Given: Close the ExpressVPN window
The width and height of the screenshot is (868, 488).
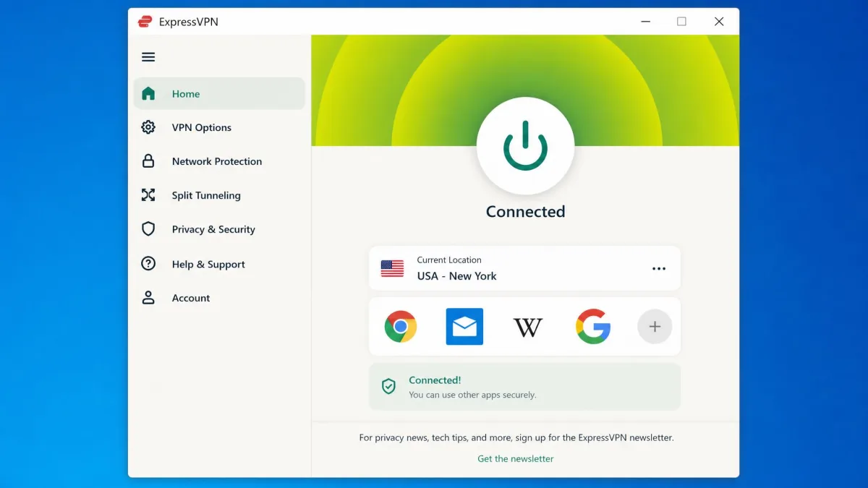Looking at the screenshot, I should [719, 22].
